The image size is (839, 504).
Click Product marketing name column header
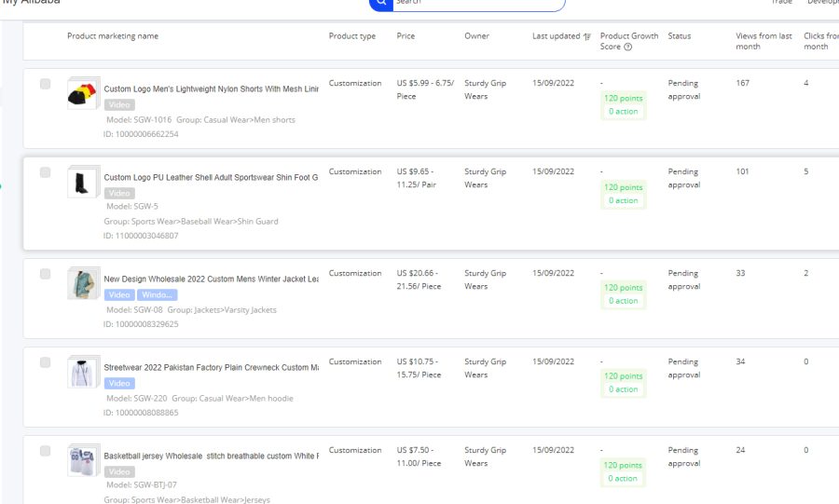113,36
